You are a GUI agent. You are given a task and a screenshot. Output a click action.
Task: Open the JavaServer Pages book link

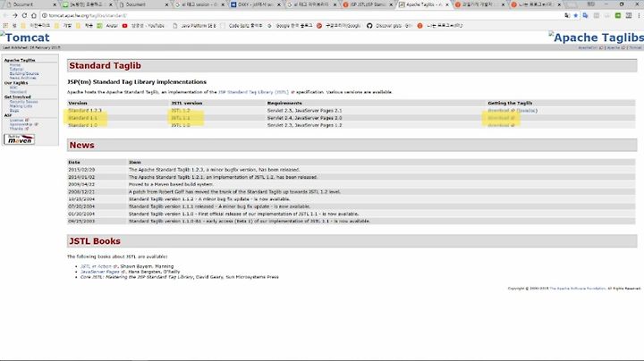tap(102, 272)
